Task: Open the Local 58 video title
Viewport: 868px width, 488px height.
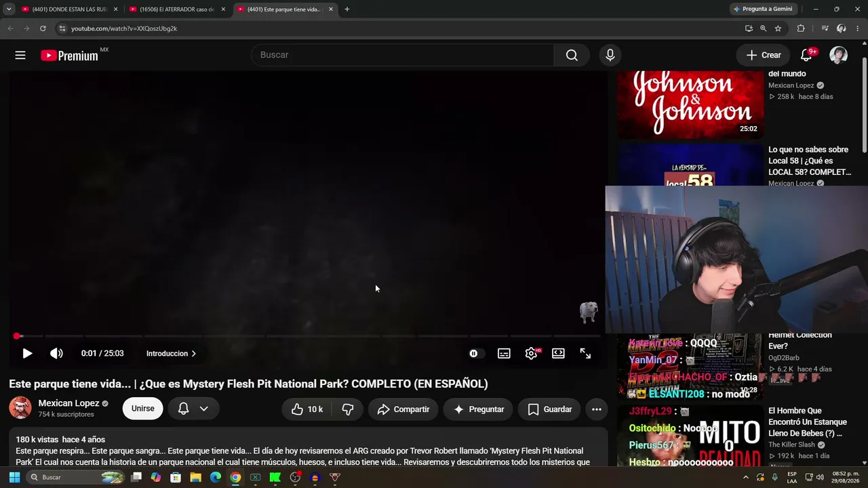Action: pos(810,161)
